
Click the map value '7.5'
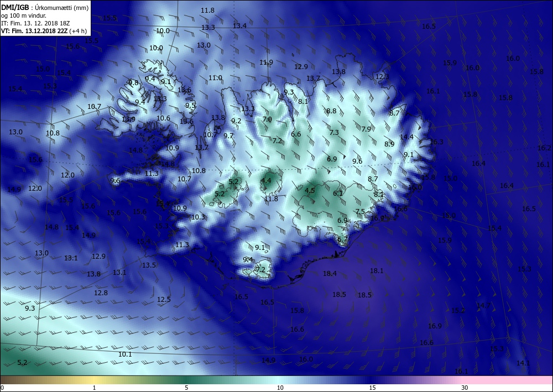point(360,212)
